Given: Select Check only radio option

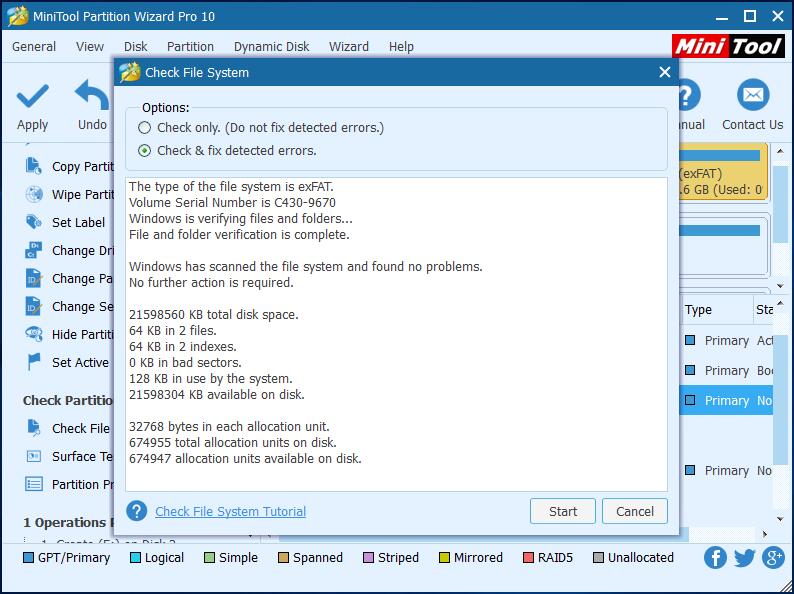Looking at the screenshot, I should [144, 128].
